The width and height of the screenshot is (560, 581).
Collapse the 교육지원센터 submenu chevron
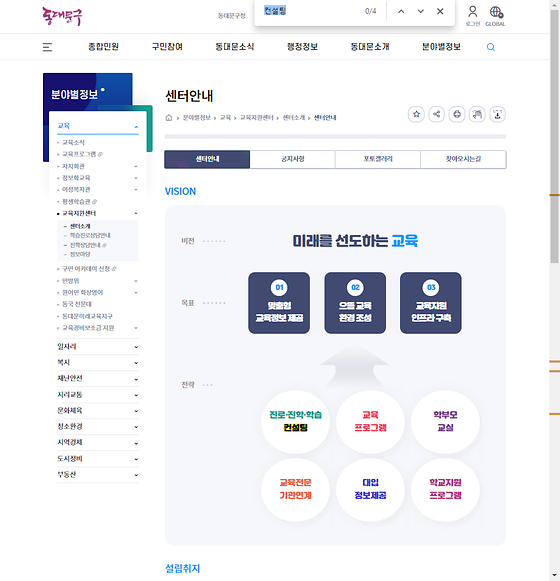pos(136,213)
